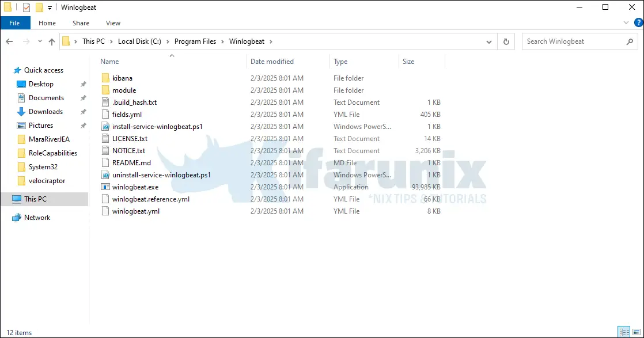Unpin Downloads using its pin icon
644x338 pixels.
(x=84, y=112)
